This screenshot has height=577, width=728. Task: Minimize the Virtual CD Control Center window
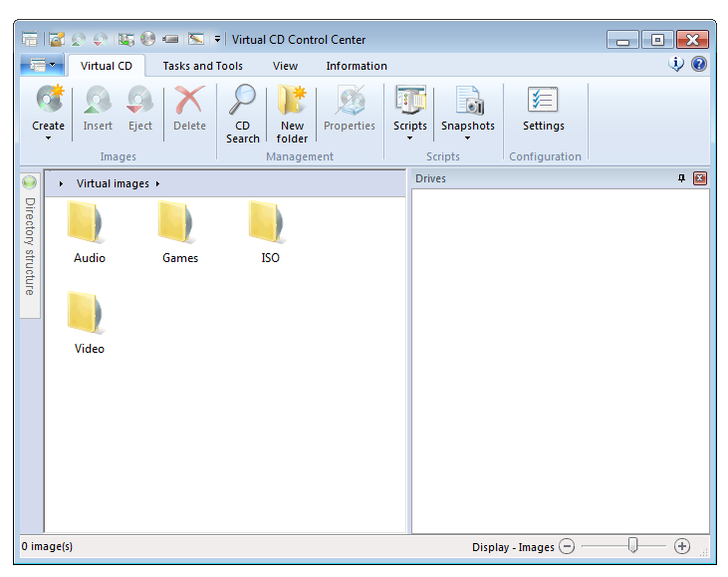(x=622, y=40)
